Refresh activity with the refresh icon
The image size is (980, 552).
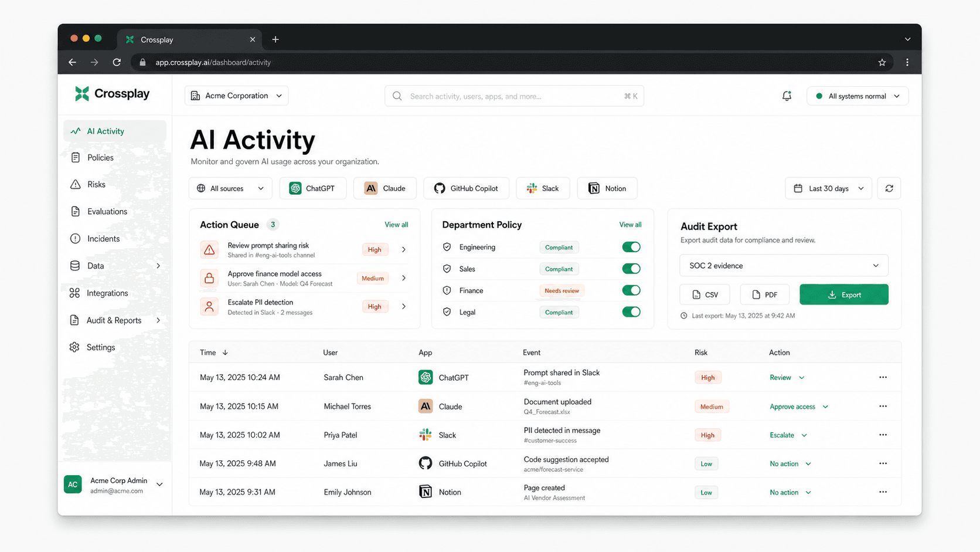tap(889, 188)
